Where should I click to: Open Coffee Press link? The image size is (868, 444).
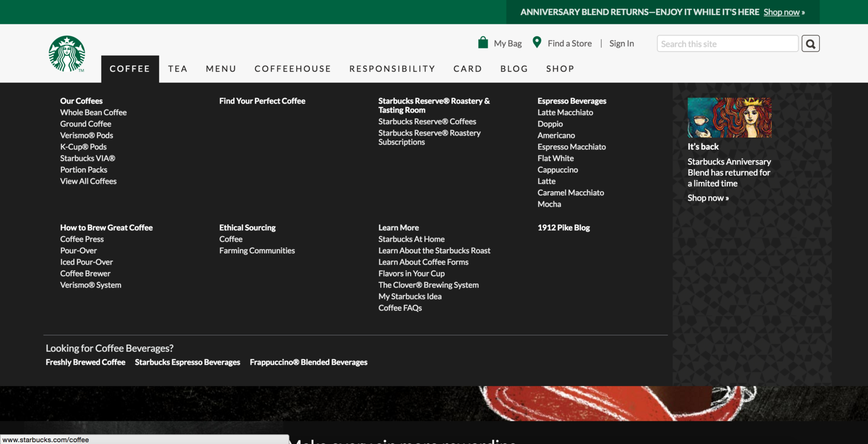point(82,239)
